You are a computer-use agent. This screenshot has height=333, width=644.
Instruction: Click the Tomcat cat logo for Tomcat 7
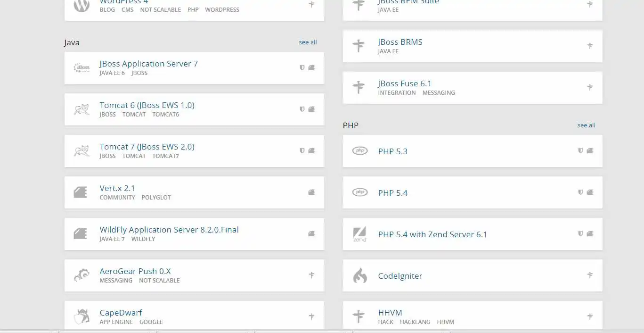tap(82, 151)
